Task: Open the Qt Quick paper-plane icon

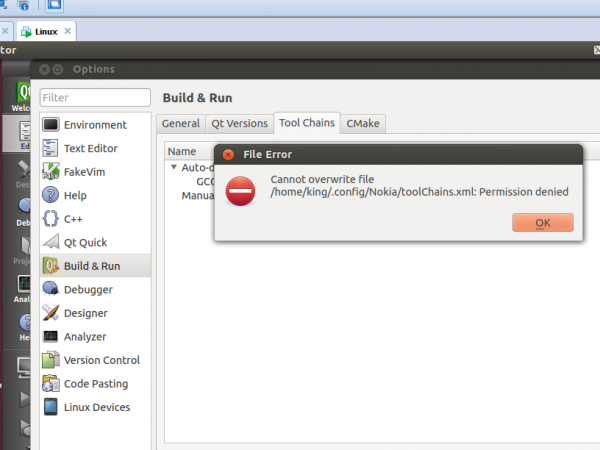Action: (51, 242)
